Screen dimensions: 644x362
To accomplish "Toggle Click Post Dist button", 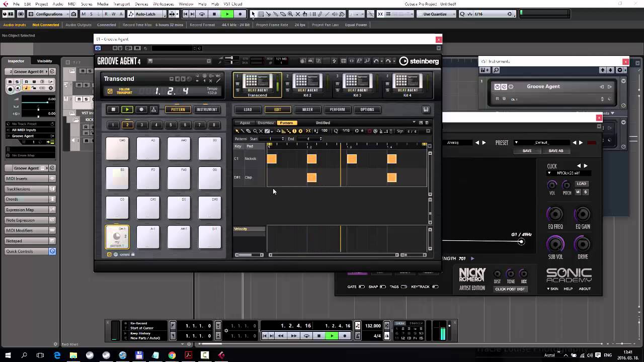I will click(x=510, y=289).
